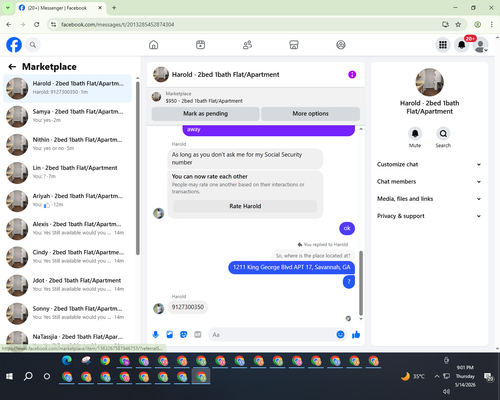Open the purple conversation info icon
Image resolution: width=500 pixels, height=400 pixels.
coord(352,74)
